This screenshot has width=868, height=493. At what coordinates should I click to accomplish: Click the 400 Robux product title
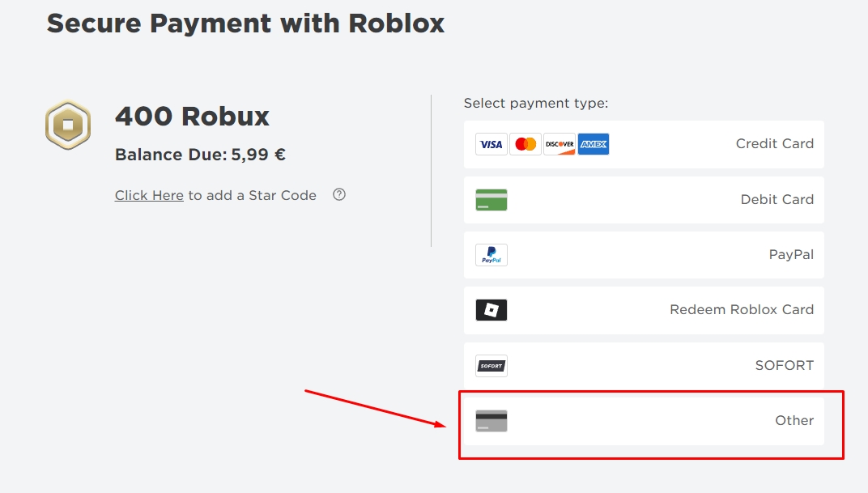[x=192, y=117]
